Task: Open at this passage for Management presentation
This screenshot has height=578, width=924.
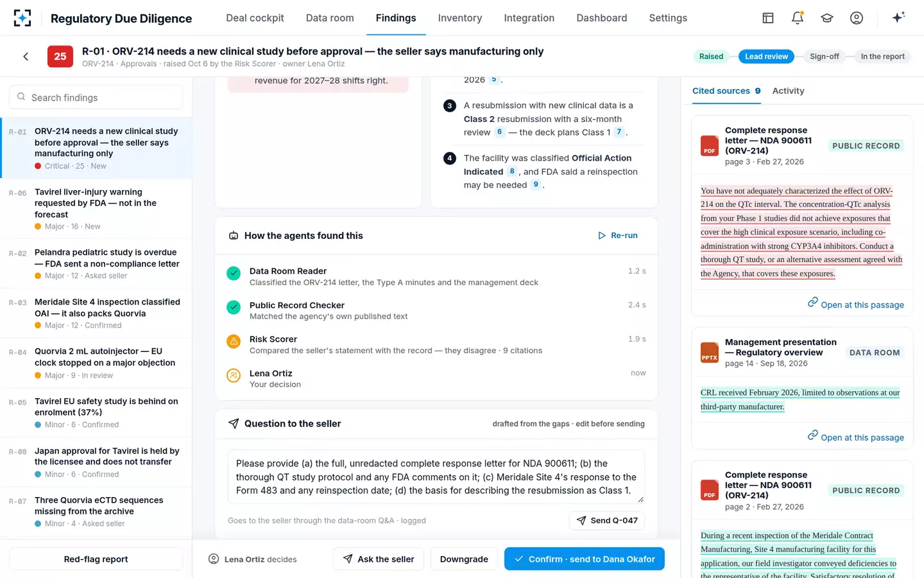Action: click(x=855, y=437)
